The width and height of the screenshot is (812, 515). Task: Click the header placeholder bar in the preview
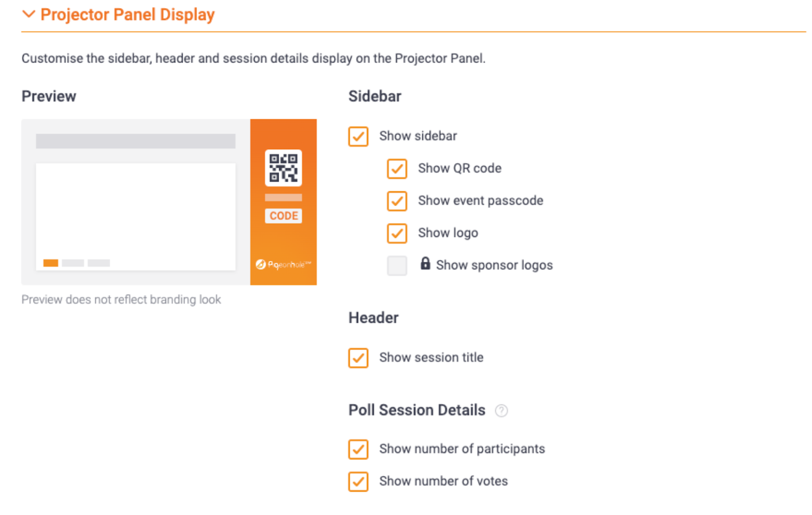pyautogui.click(x=135, y=142)
